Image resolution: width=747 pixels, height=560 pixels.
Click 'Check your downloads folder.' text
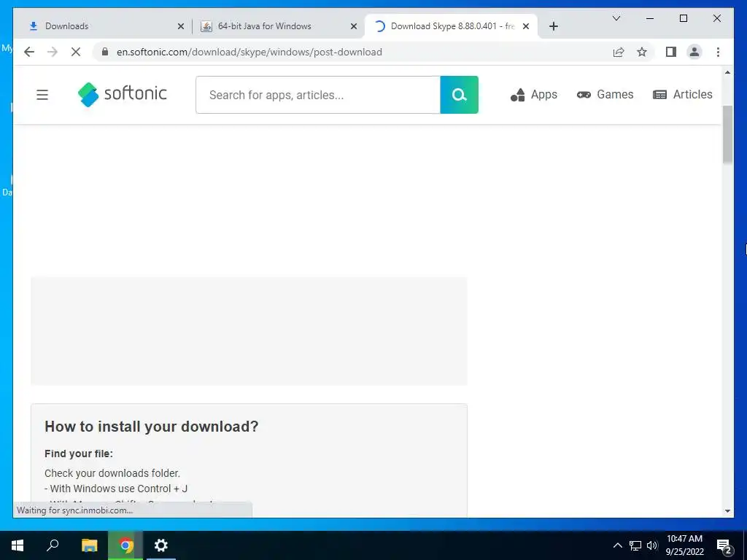112,473
